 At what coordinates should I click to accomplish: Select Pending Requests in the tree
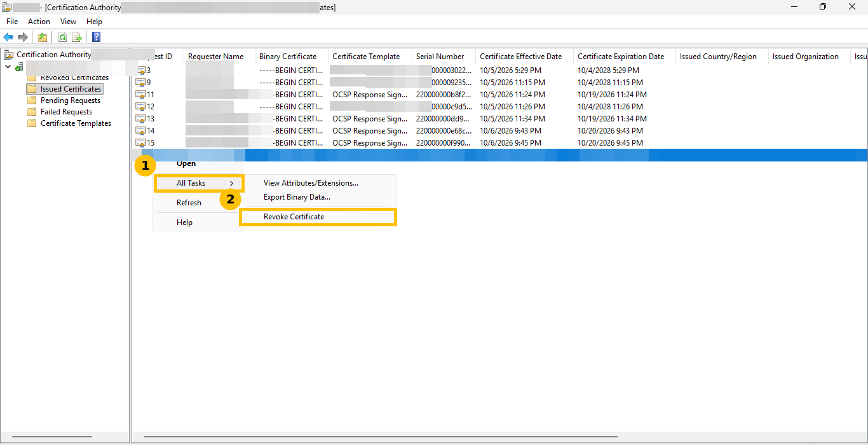71,100
